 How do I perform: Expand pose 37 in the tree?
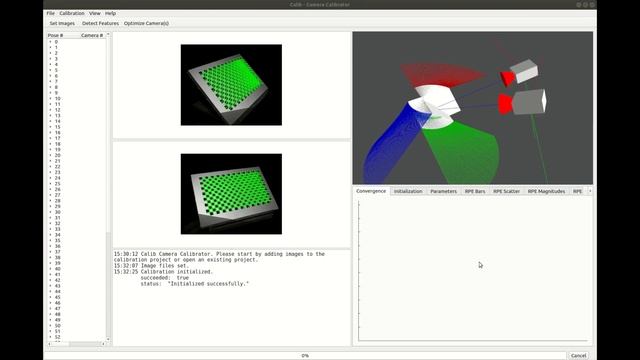click(50, 252)
